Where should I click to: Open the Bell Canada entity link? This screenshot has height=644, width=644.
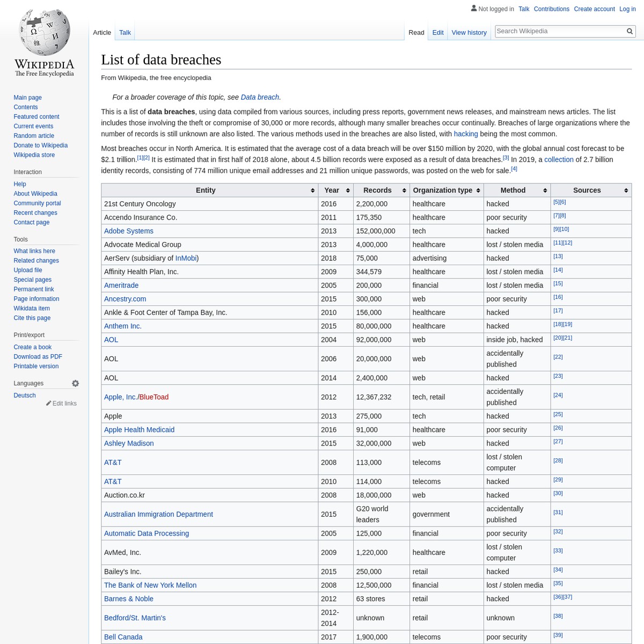click(123, 637)
